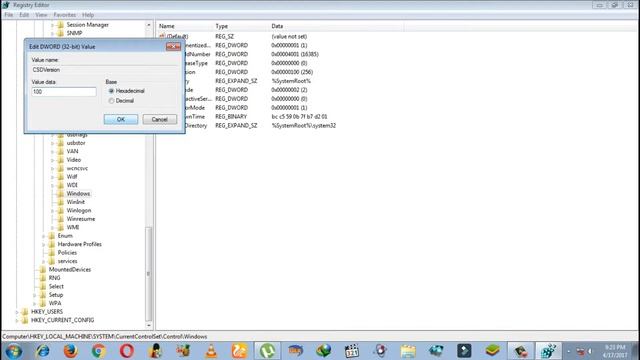Select the WDI folder icon
The height and width of the screenshot is (360, 640).
click(x=61, y=185)
